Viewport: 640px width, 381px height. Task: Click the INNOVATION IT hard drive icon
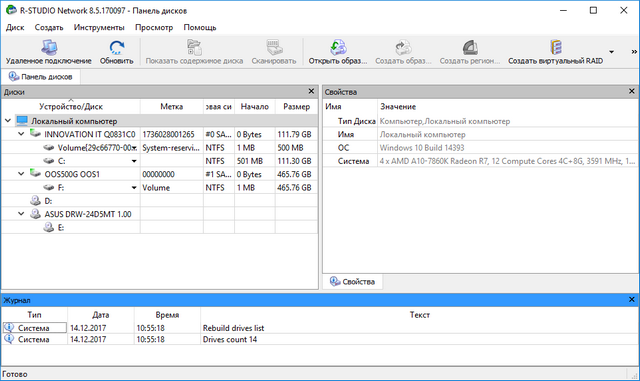pos(35,134)
